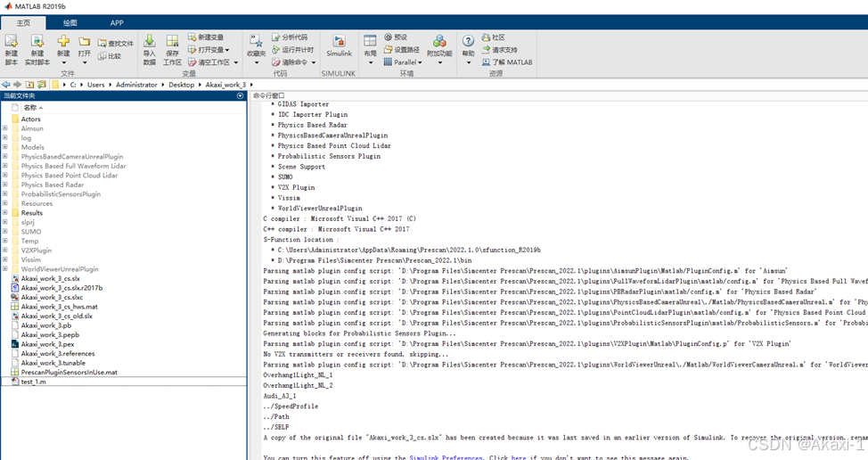Screen dimensions: 868x460
Task: Open the 新建 (New) plus-sign dropdown
Action: click(63, 50)
